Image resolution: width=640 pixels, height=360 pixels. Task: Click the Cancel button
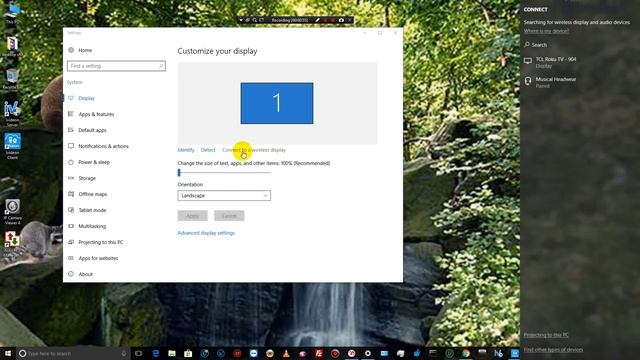coord(229,216)
